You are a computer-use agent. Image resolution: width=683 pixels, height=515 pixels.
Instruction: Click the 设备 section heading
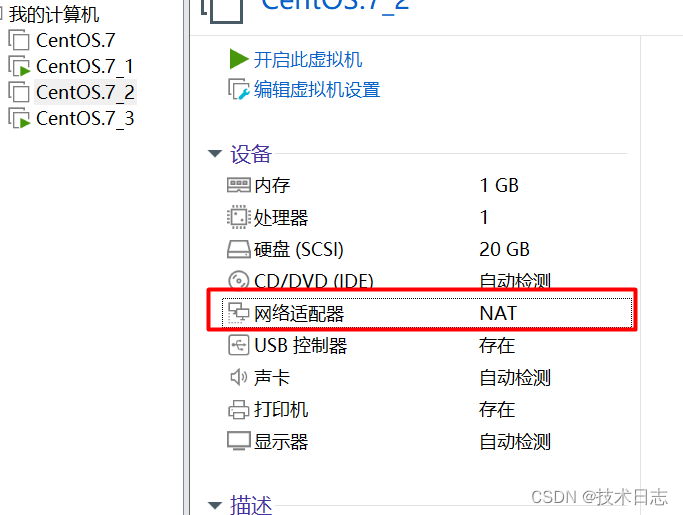tap(251, 154)
